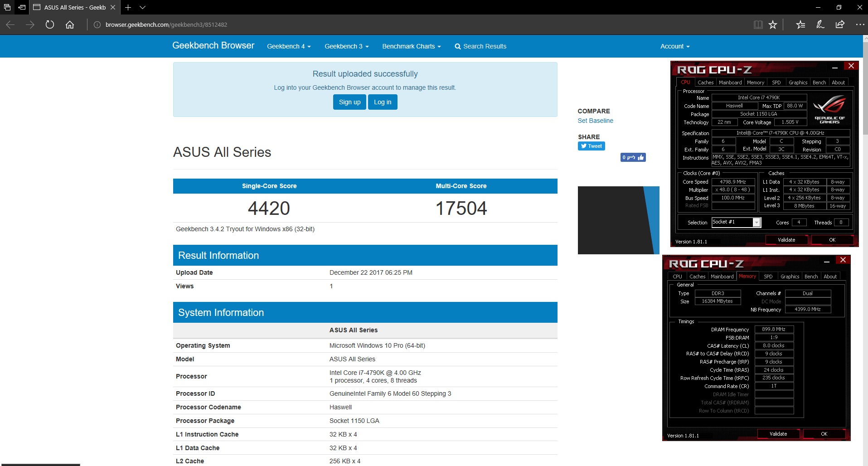Open new browser tab plus icon
The width and height of the screenshot is (868, 466).
coord(128,7)
